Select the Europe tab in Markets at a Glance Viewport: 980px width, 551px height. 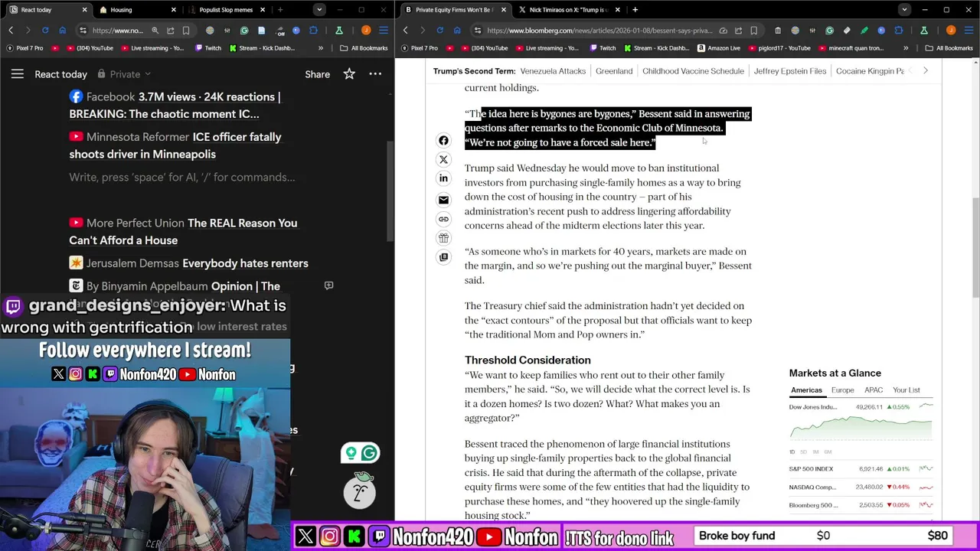842,390
